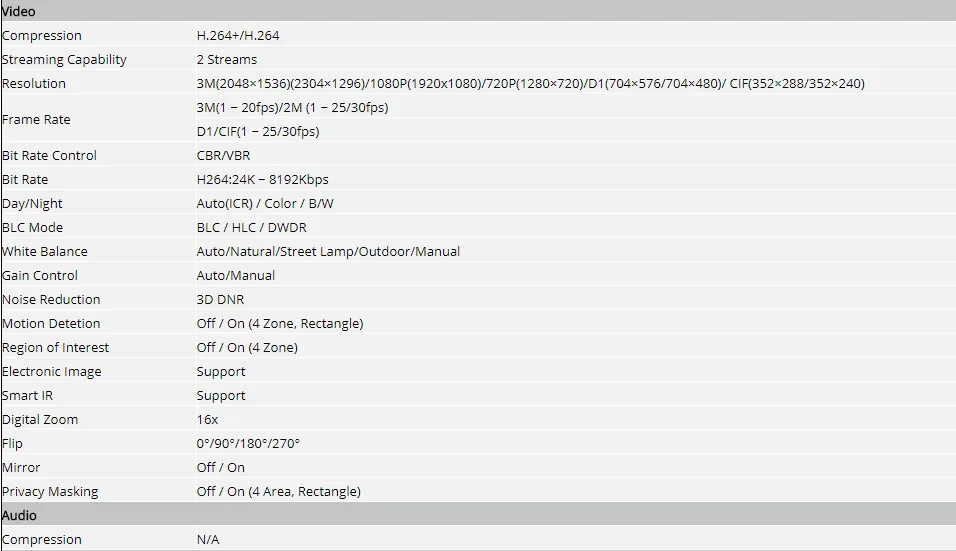
Task: Click the 2 Streams value
Action: tap(227, 60)
